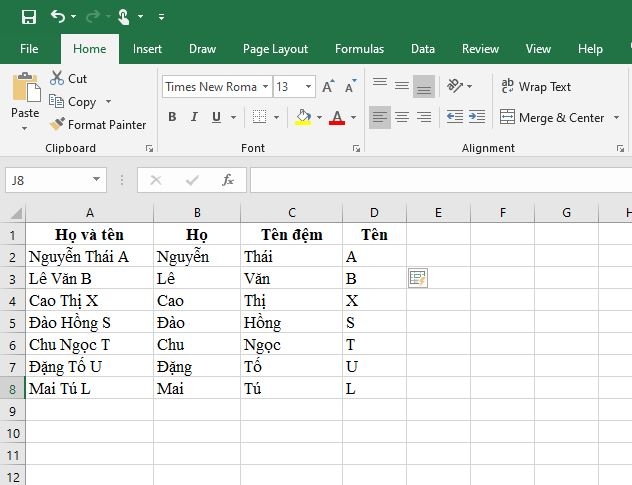Open the Formulas tab
The image size is (632, 485).
click(x=359, y=49)
